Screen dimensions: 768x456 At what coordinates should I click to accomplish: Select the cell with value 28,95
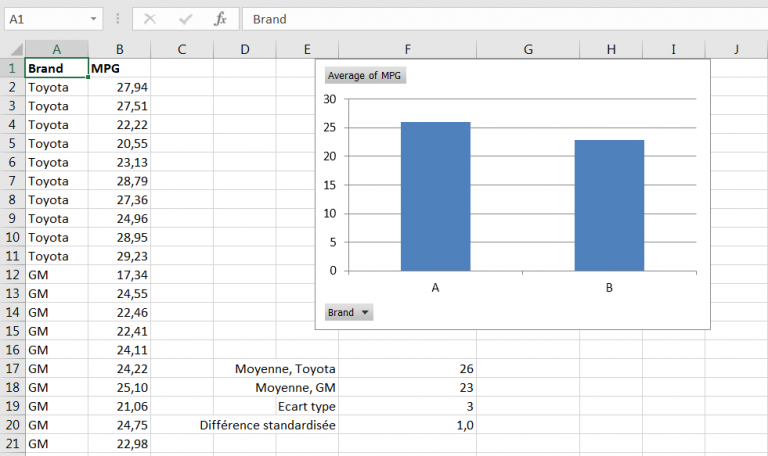[120, 237]
